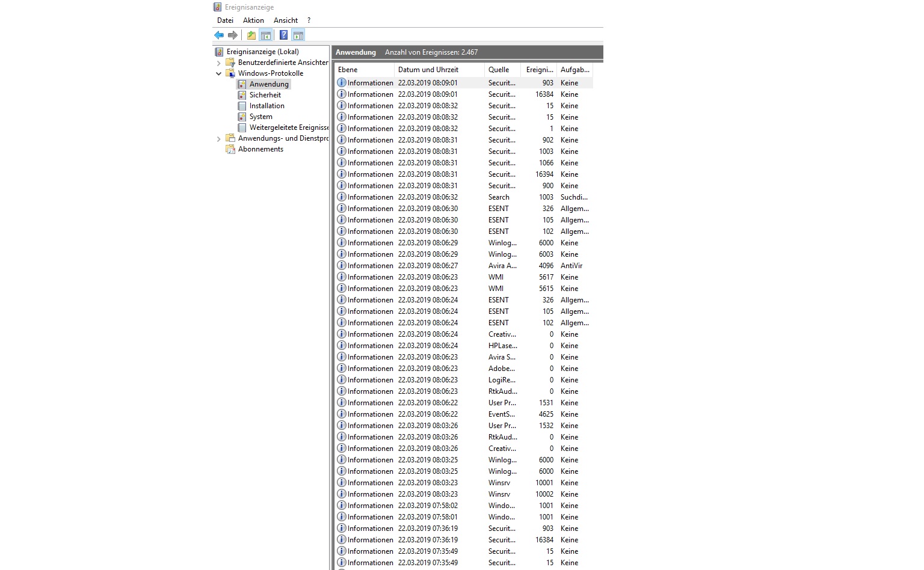The height and width of the screenshot is (570, 924).
Task: Select the User Pr... event row 1532
Action: [x=464, y=425]
